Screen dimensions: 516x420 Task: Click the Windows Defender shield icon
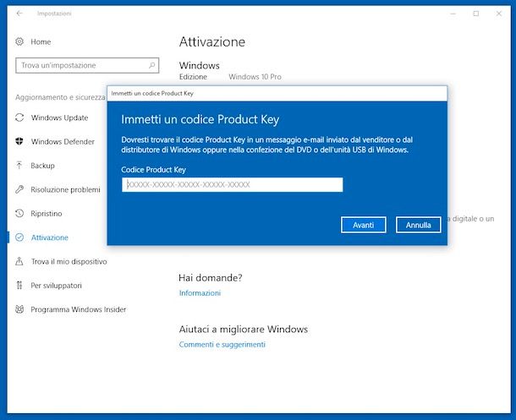(x=19, y=142)
